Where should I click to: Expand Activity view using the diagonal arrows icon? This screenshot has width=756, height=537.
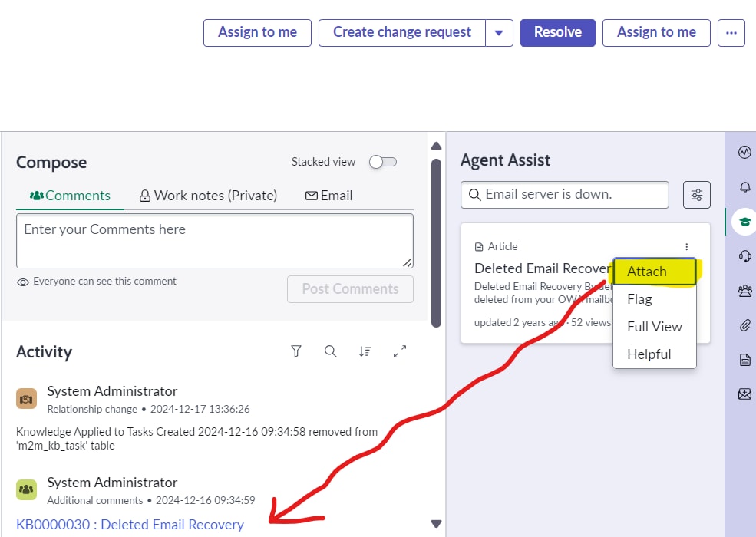click(x=400, y=351)
